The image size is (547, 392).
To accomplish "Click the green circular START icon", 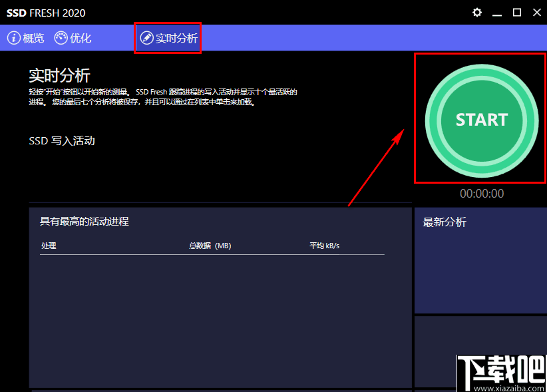I will tap(480, 119).
